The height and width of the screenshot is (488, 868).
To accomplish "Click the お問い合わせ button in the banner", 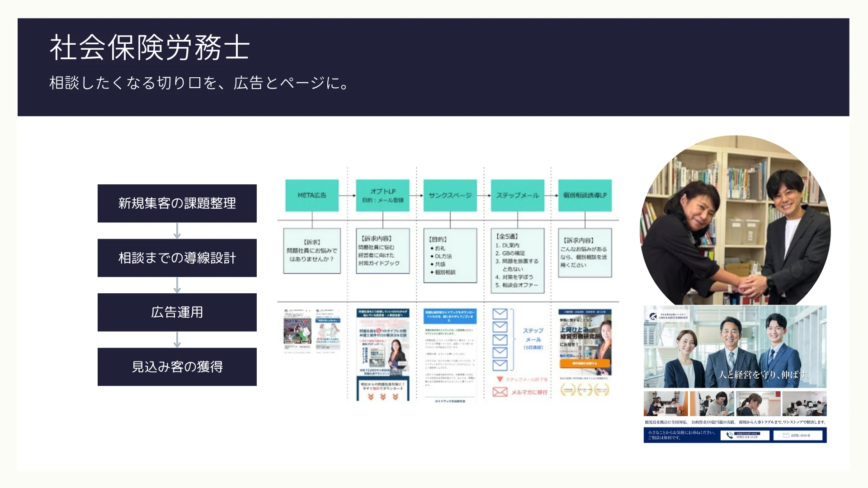I will pyautogui.click(x=797, y=435).
